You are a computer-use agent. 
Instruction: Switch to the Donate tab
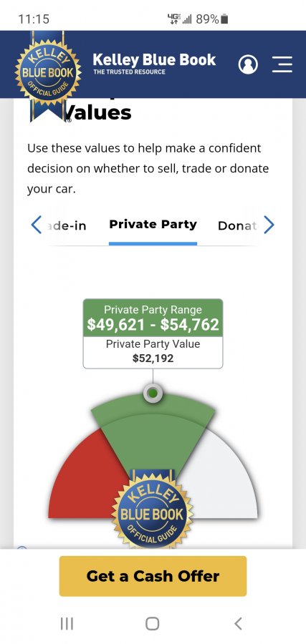237,225
